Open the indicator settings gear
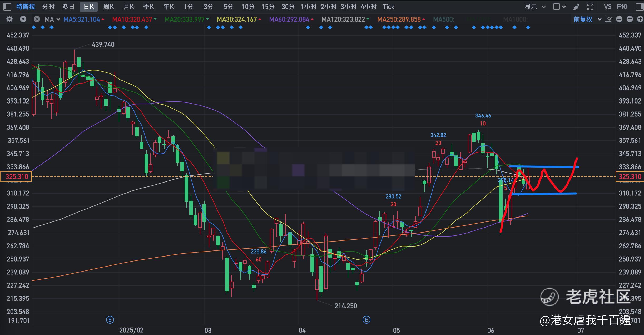 [9, 19]
